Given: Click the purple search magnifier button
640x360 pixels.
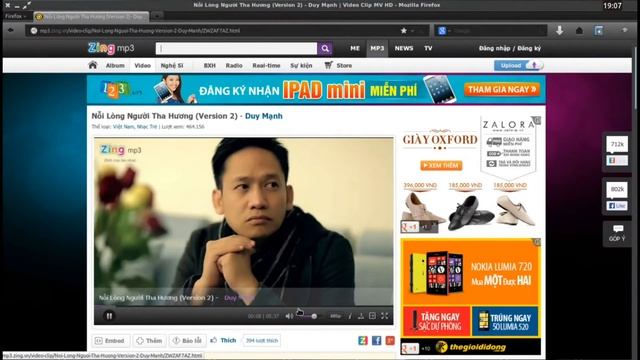Looking at the screenshot, I should 325,49.
